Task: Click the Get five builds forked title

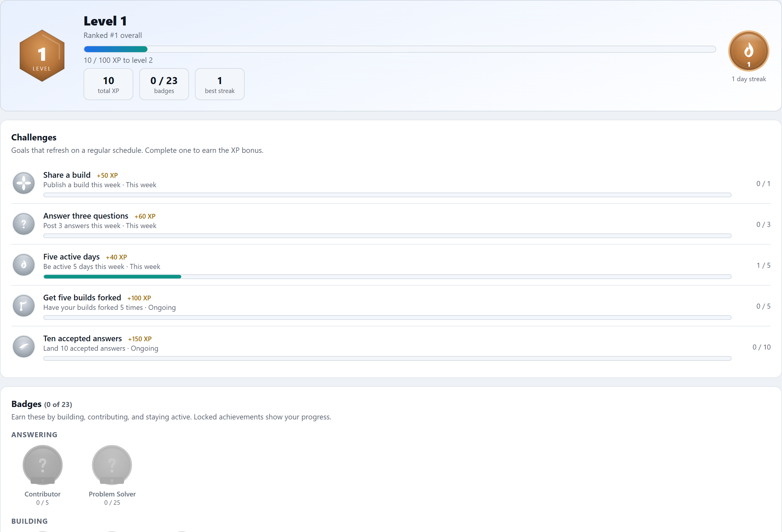Action: [x=82, y=297]
